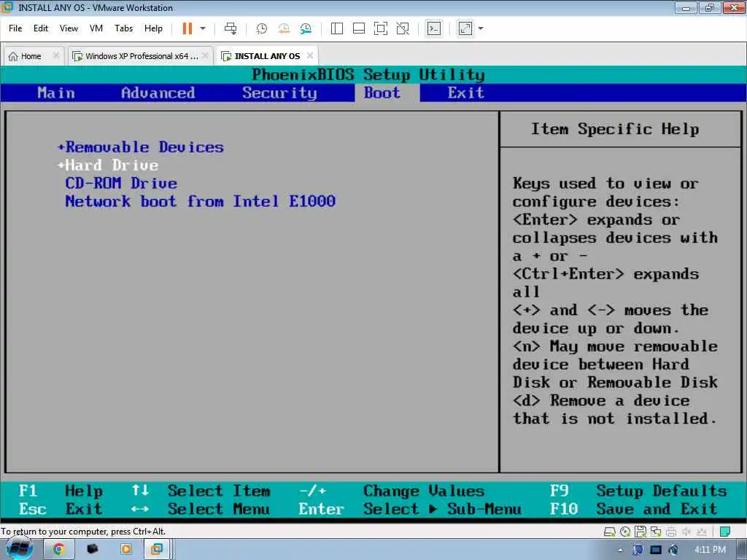Close the INSTALL ANY OS tab

[x=310, y=55]
